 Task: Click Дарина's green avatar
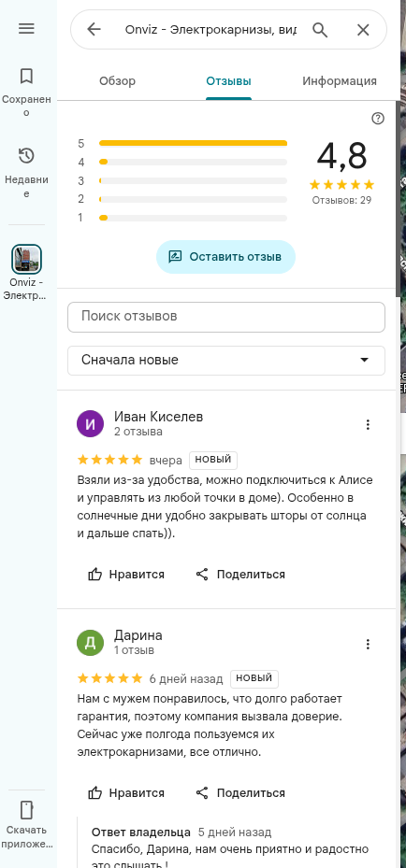pyautogui.click(x=91, y=643)
